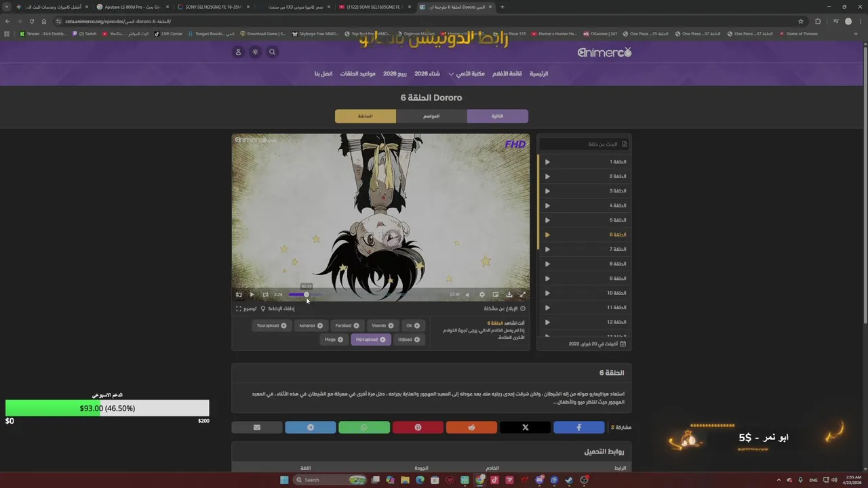Select the Mp4upload server
This screenshot has width=868, height=488.
[370, 340]
